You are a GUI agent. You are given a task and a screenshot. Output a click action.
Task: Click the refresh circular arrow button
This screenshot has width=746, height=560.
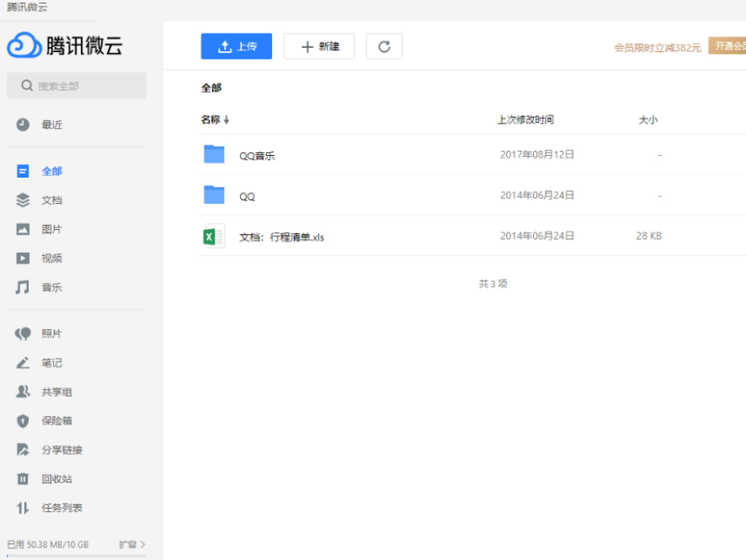coord(384,46)
